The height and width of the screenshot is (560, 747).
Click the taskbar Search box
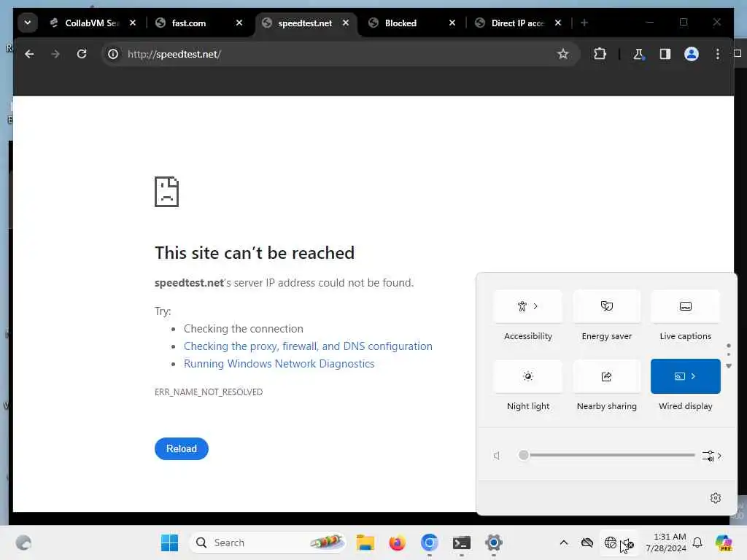pyautogui.click(x=268, y=542)
